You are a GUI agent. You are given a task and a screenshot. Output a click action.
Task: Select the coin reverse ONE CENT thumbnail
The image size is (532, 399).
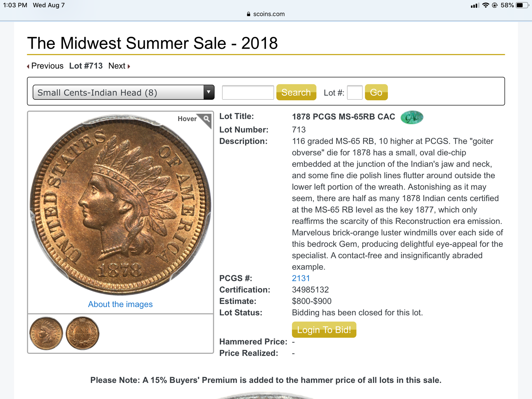[83, 333]
